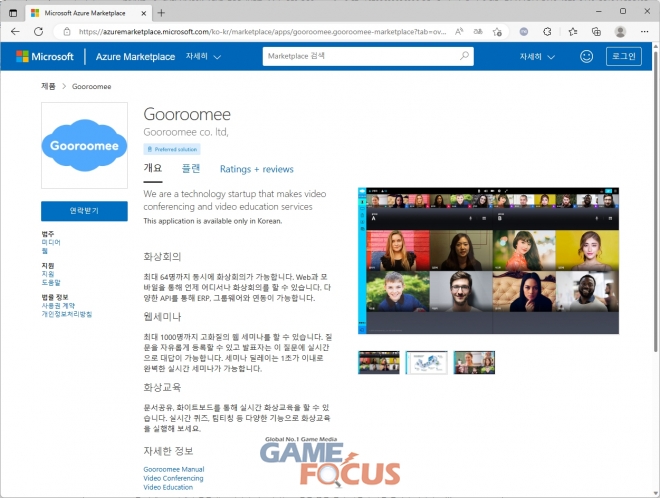
Task: Select the first video grid thumbnail
Action: pos(379,362)
